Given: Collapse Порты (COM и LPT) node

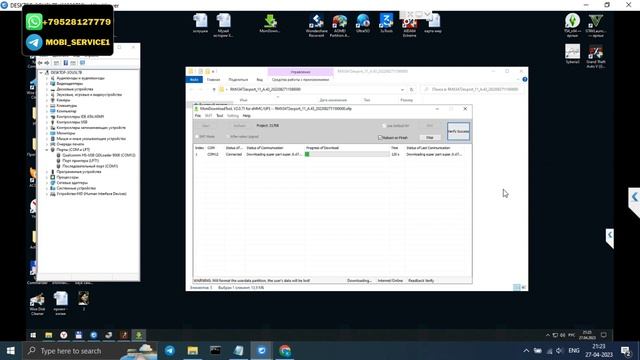Looking at the screenshot, I should pyautogui.click(x=47, y=150).
